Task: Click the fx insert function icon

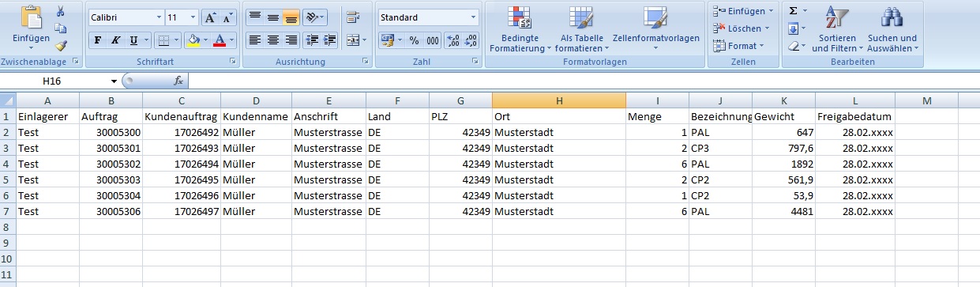Action: [178, 81]
